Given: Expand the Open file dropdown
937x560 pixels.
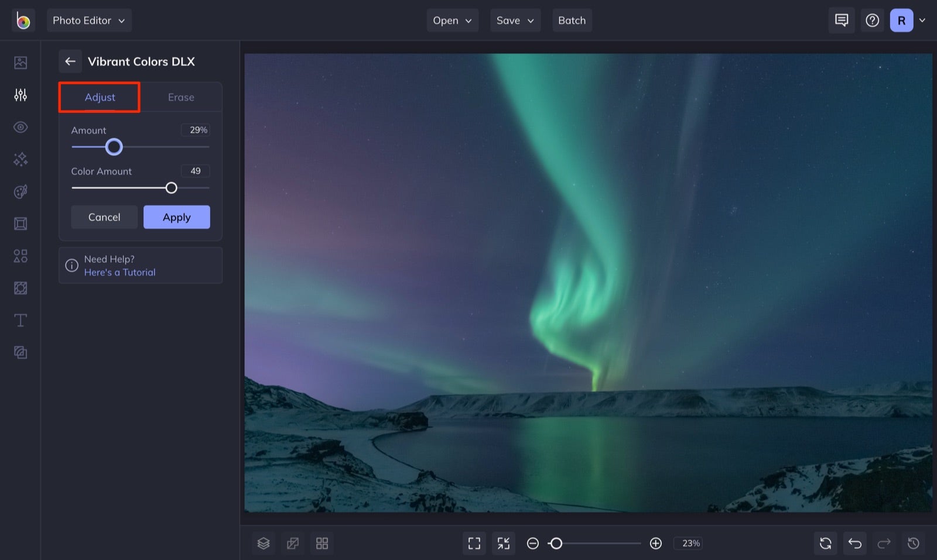Looking at the screenshot, I should coord(452,20).
